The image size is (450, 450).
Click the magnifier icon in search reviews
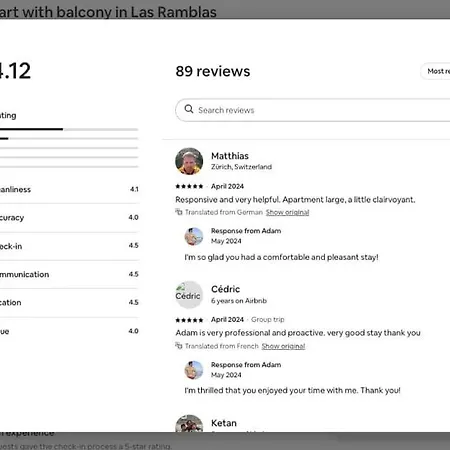click(x=189, y=109)
